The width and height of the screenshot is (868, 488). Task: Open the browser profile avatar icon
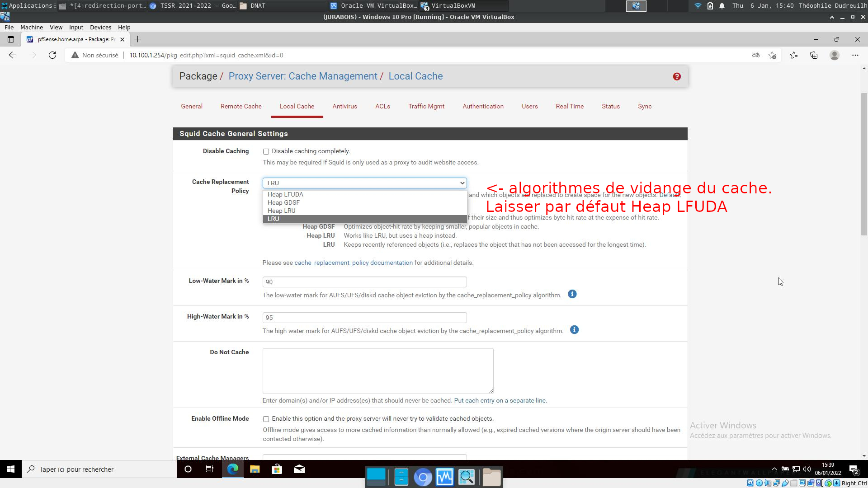(x=835, y=55)
